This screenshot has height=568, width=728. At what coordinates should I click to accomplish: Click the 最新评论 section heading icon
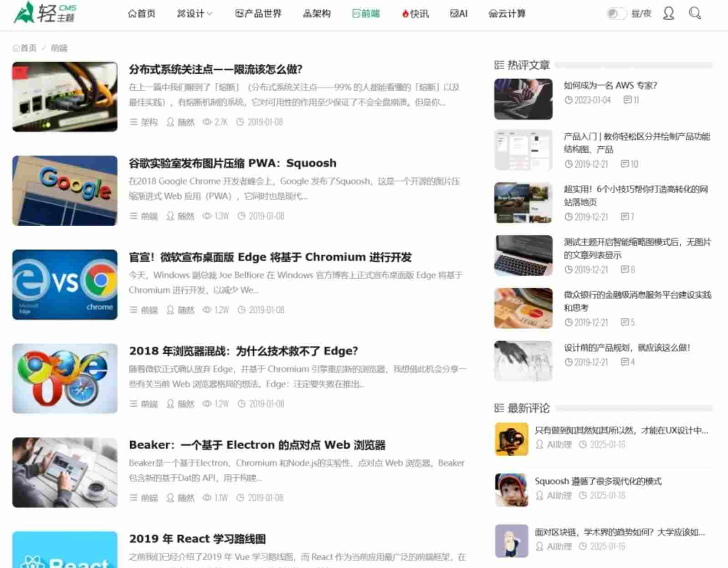point(499,408)
